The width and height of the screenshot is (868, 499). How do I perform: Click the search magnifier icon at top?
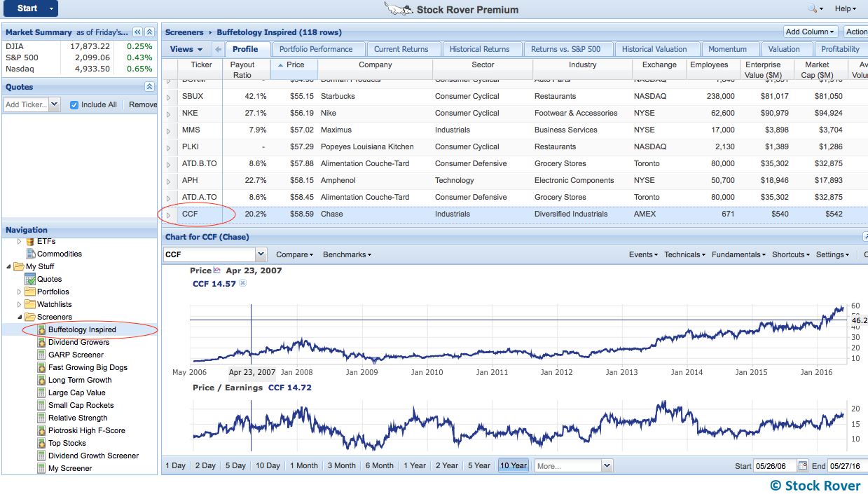813,8
